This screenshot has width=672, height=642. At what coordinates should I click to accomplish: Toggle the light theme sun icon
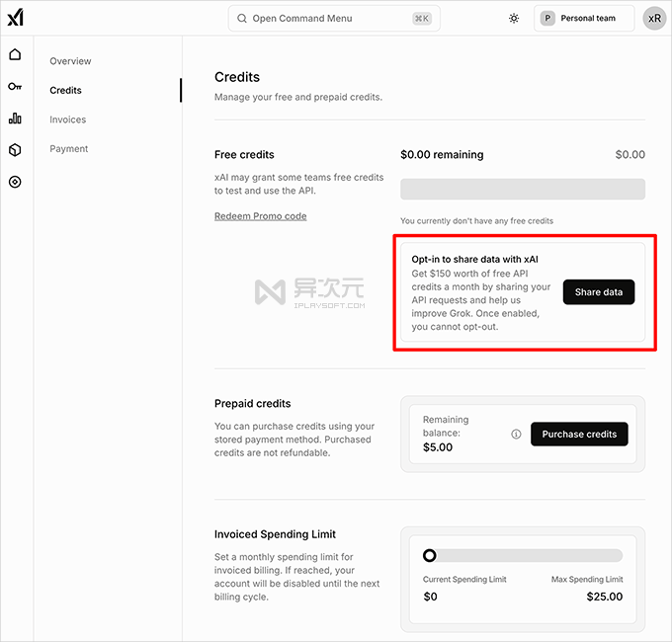514,19
